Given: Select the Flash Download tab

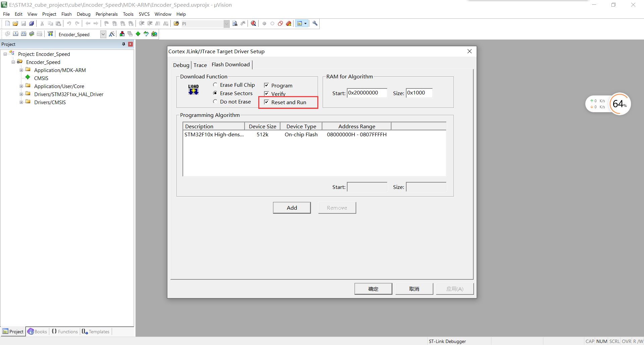Looking at the screenshot, I should (231, 64).
